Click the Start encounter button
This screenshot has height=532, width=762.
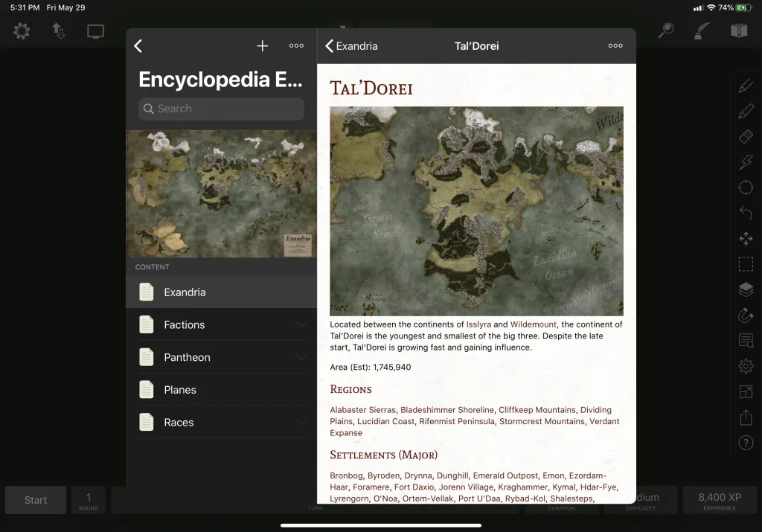click(36, 500)
